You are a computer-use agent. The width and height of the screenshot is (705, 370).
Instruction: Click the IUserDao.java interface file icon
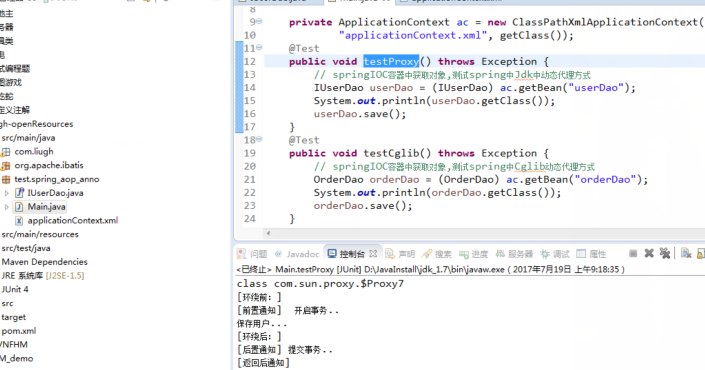[19, 193]
